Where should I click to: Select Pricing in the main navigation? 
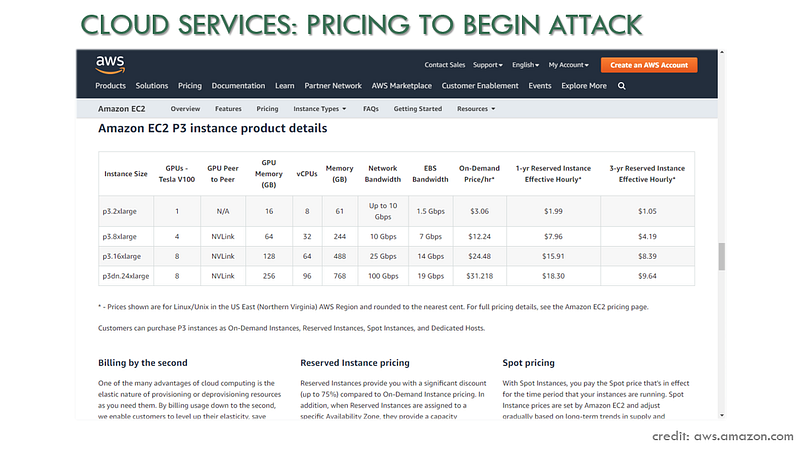[x=190, y=86]
